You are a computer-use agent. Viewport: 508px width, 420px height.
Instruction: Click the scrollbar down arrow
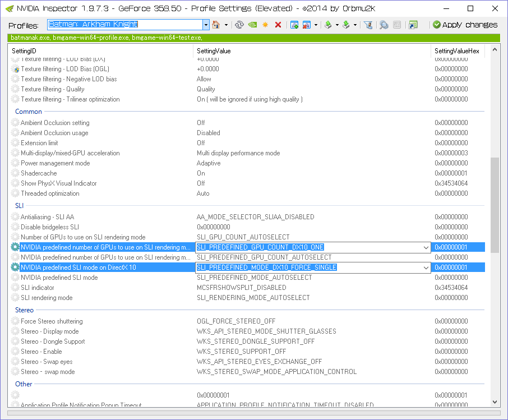pyautogui.click(x=495, y=402)
